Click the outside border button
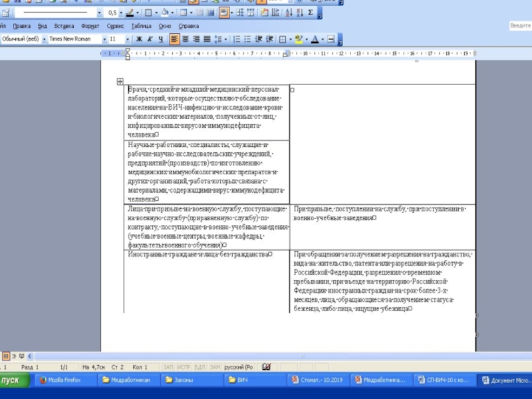This screenshot has height=399, width=532. (x=148, y=13)
